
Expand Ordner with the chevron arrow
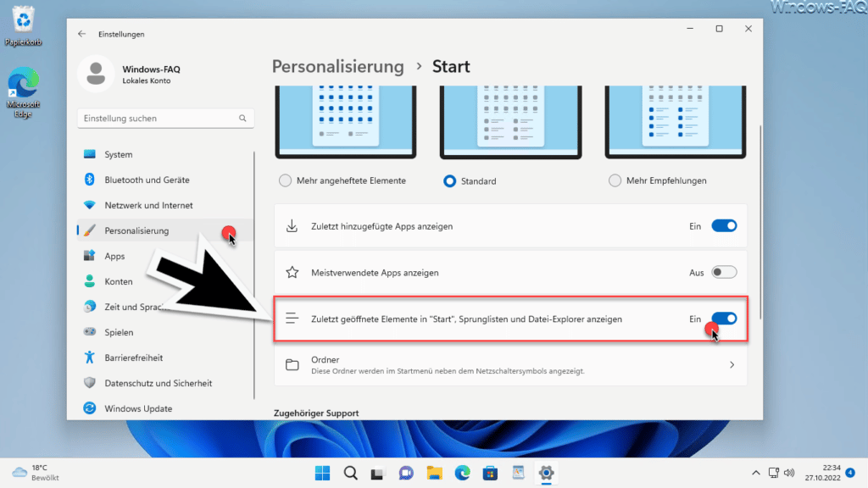732,364
